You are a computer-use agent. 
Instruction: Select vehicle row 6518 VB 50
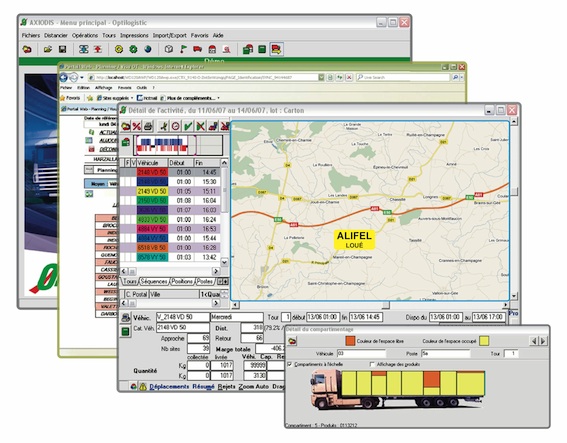170,248
